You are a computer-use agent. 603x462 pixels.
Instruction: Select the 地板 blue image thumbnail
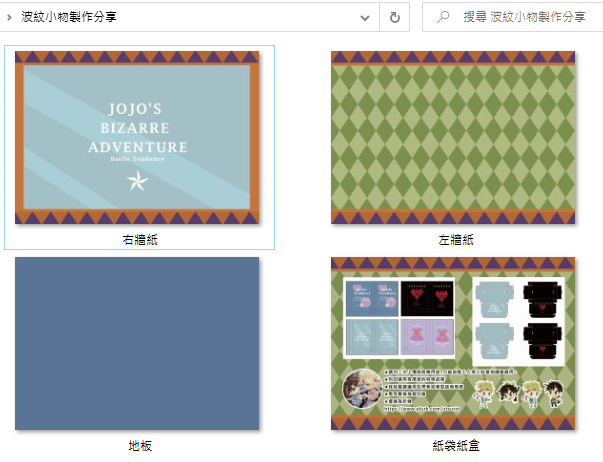(137, 344)
